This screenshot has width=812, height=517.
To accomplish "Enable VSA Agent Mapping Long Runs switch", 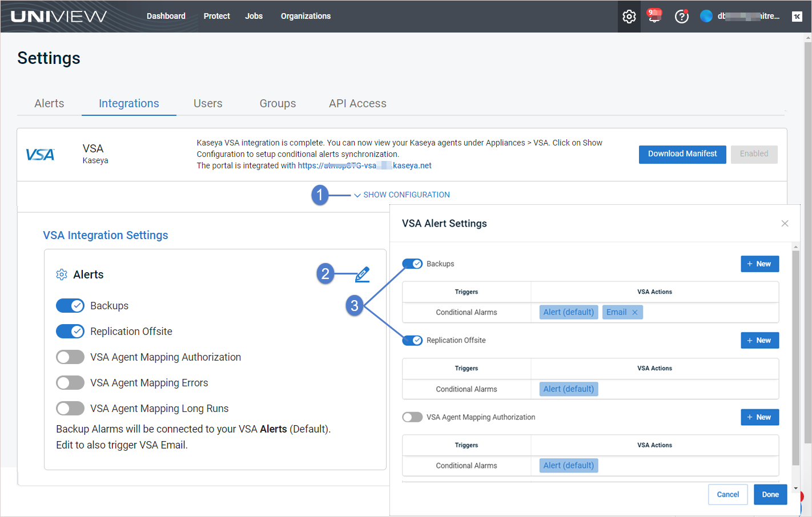I will (x=70, y=409).
